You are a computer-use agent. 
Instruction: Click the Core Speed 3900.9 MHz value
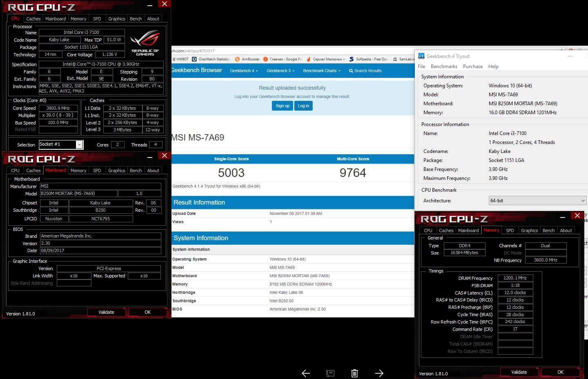point(58,108)
